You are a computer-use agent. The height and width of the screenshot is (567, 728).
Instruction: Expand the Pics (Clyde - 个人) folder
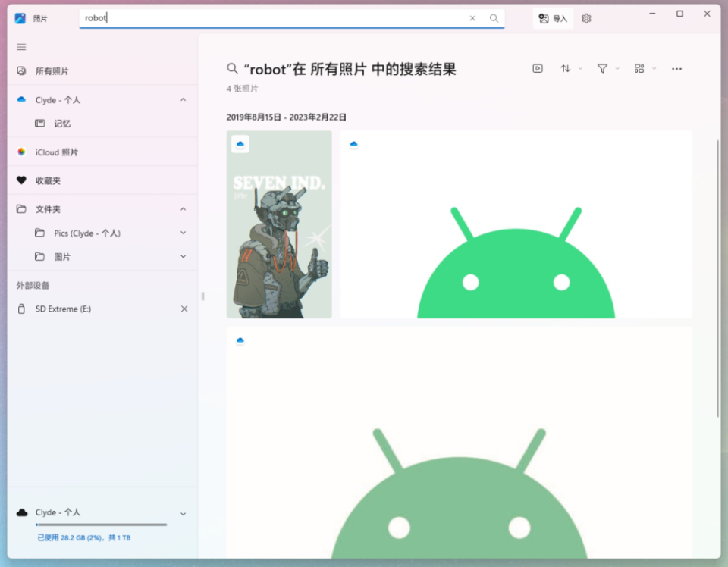tap(183, 233)
